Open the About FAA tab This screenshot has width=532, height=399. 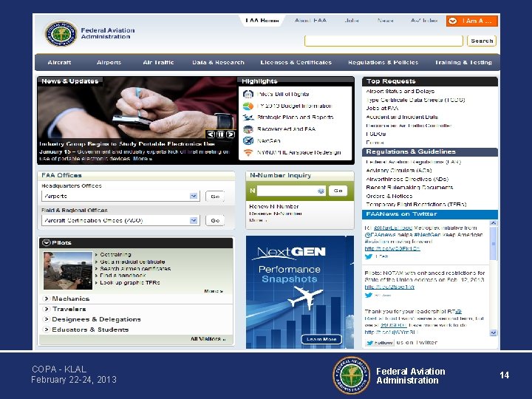tap(310, 21)
